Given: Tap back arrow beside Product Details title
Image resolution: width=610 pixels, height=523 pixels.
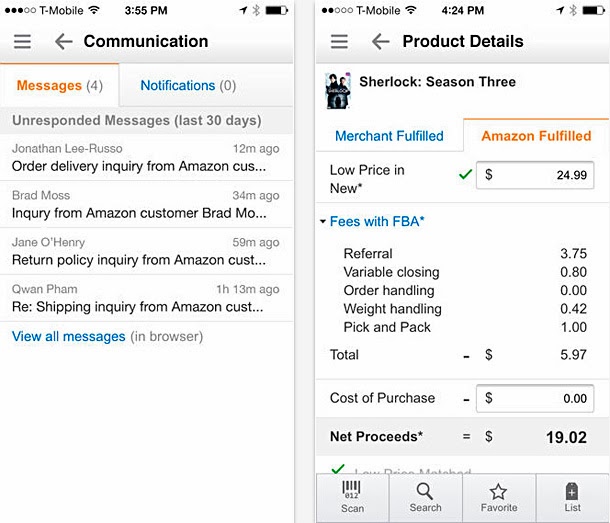Looking at the screenshot, I should tap(380, 42).
